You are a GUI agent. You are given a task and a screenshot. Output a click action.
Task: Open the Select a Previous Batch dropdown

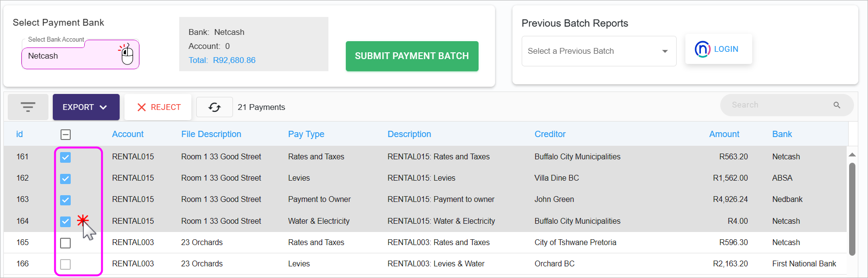599,51
